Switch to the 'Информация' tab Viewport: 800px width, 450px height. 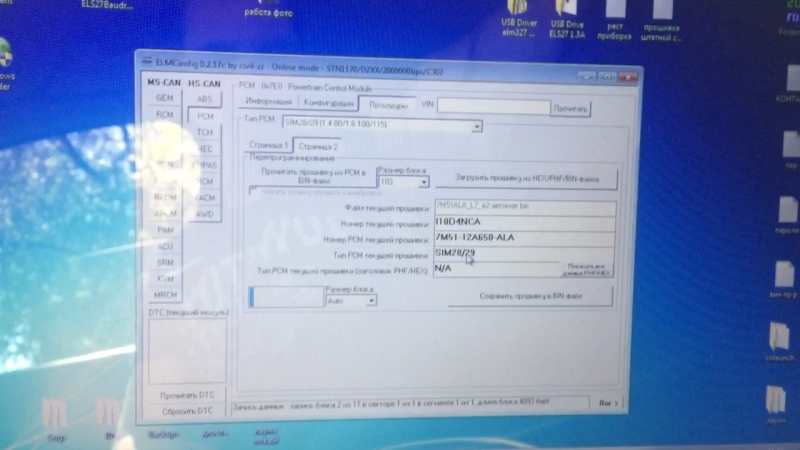pyautogui.click(x=267, y=103)
